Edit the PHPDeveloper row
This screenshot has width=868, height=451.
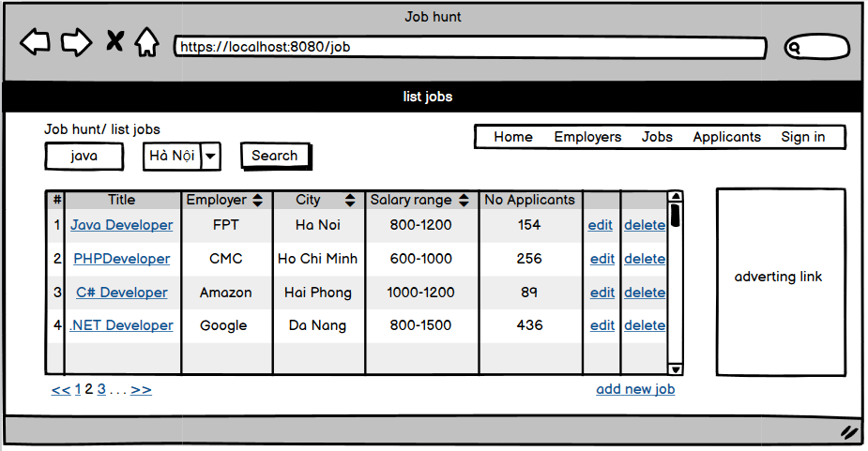pos(602,259)
